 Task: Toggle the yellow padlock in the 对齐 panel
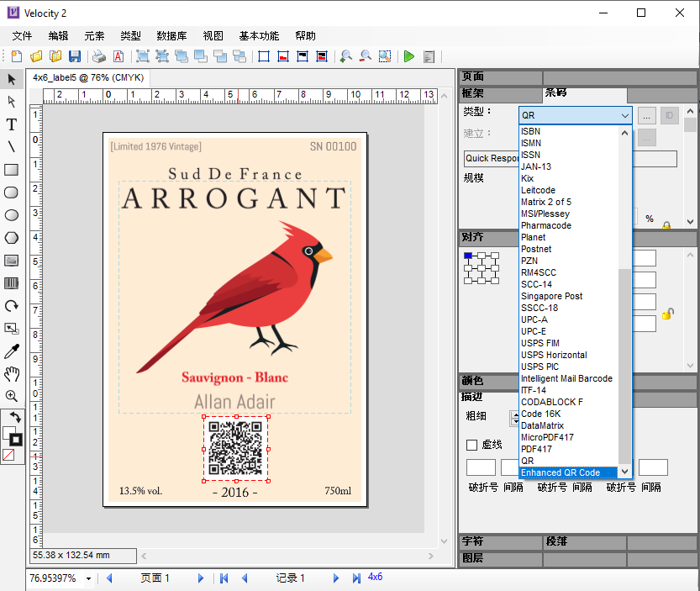point(667,314)
